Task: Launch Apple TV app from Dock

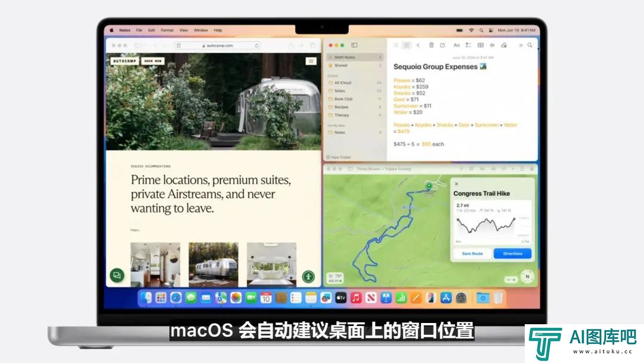Action: 341,298
